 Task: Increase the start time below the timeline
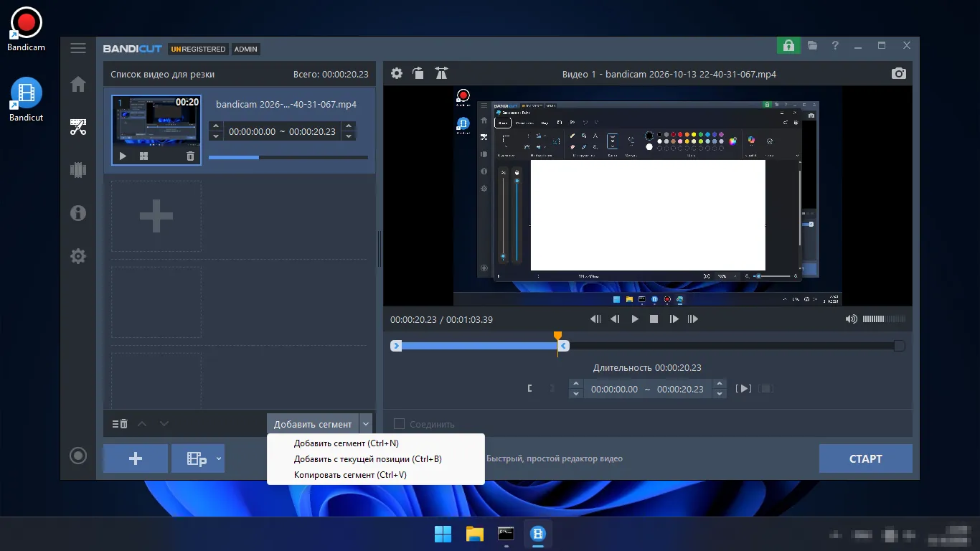pyautogui.click(x=575, y=384)
